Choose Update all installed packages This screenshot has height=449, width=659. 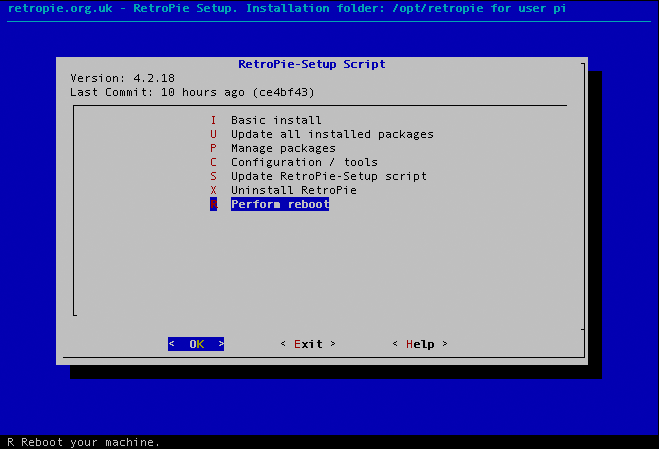(x=322, y=134)
